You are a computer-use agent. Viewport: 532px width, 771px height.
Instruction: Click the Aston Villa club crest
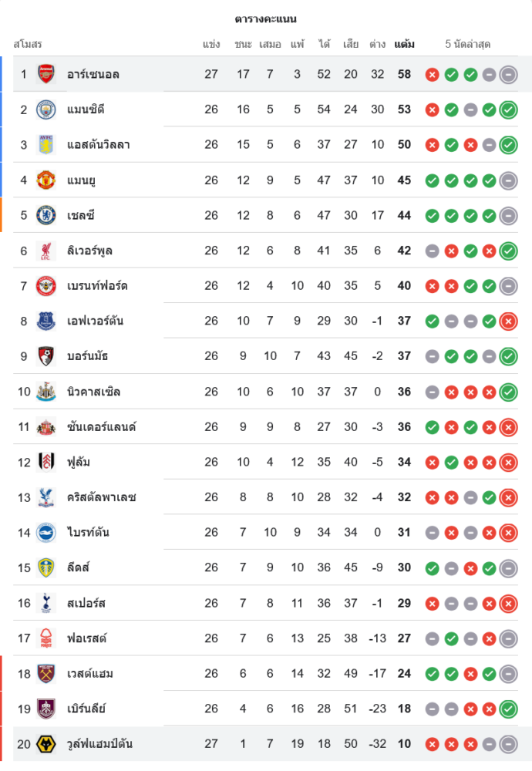click(x=46, y=144)
